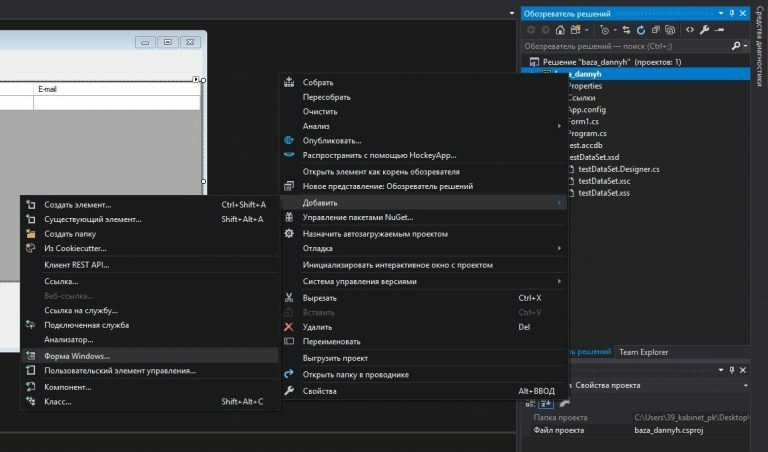Choose Существующий элемент... from Add submenu
Screen dimensions: 768x452
(x=151, y=219)
